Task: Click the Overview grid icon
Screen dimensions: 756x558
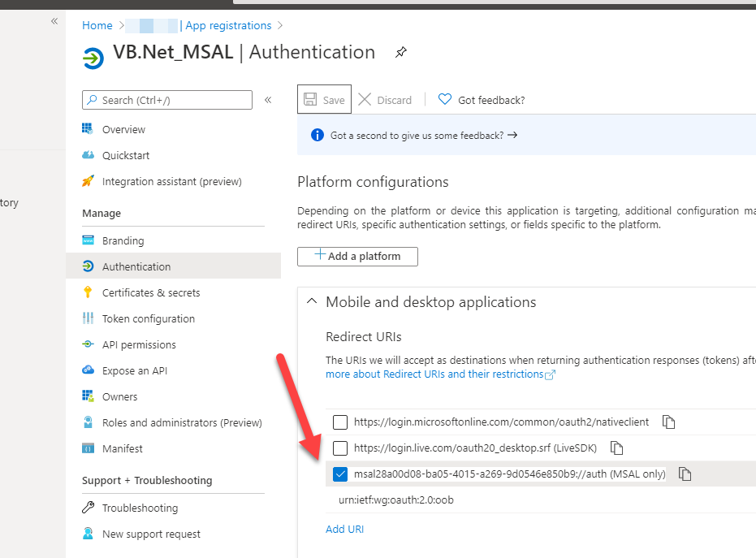Action: click(x=88, y=129)
